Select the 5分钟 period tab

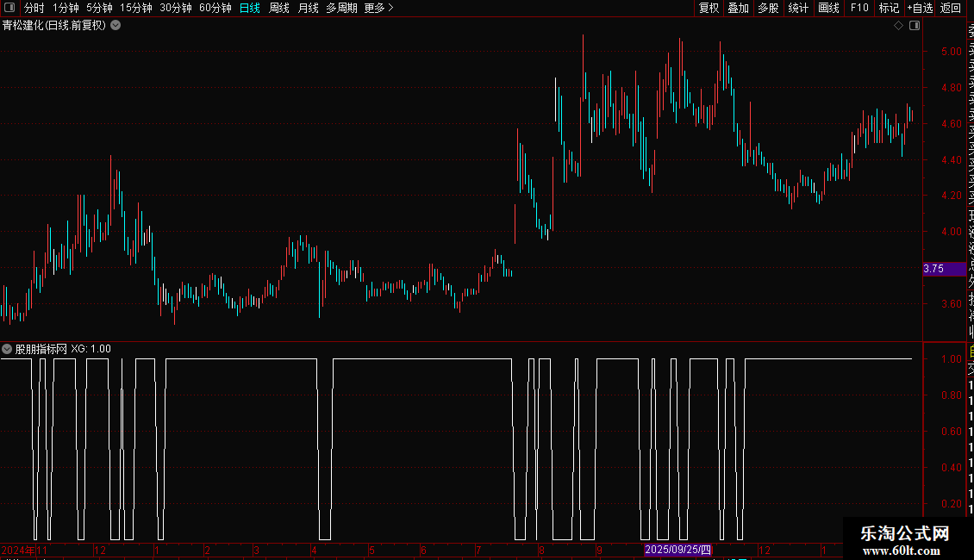coord(99,8)
